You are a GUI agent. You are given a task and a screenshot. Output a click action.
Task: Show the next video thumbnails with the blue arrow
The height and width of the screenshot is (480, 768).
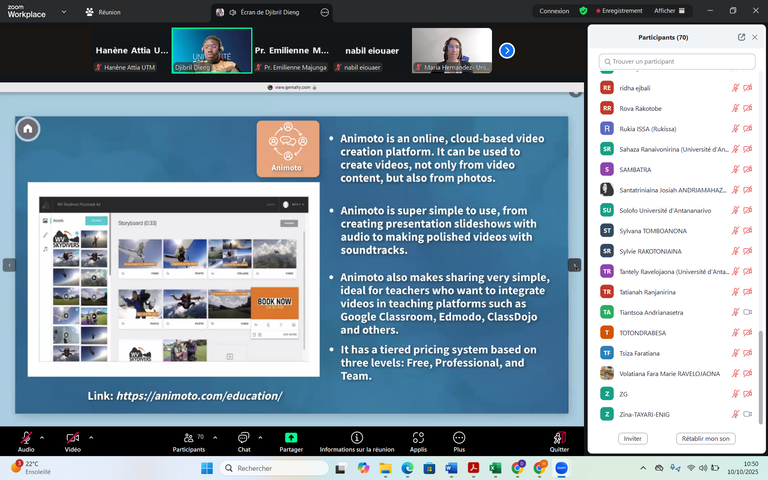tap(507, 50)
